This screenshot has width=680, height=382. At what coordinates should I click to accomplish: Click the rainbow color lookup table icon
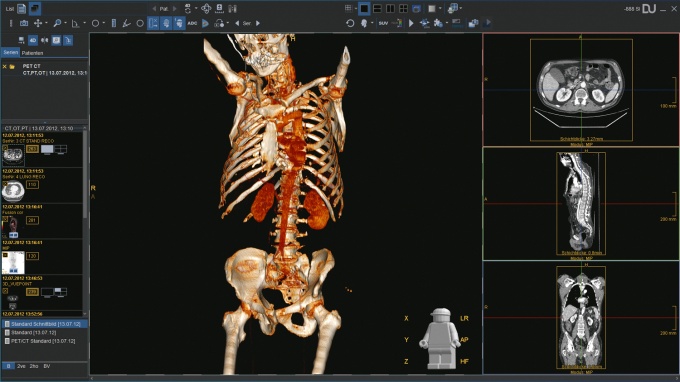[397, 23]
